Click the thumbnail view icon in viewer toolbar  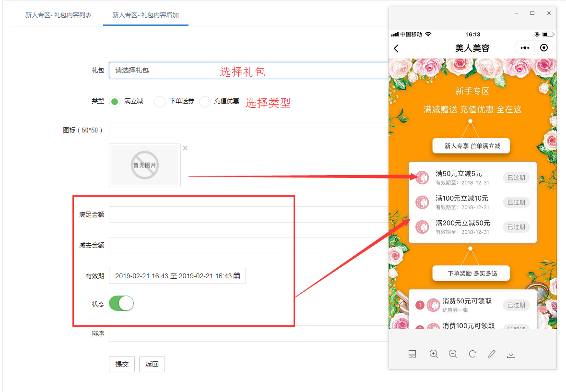[412, 354]
